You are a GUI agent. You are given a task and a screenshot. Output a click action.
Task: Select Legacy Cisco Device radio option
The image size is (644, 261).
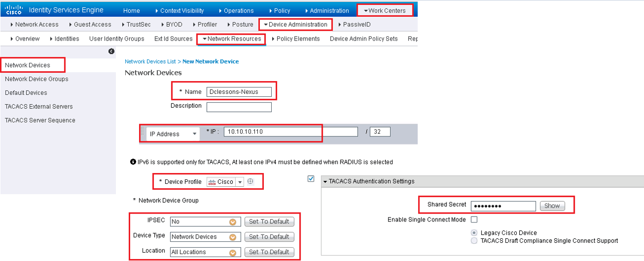tap(474, 232)
